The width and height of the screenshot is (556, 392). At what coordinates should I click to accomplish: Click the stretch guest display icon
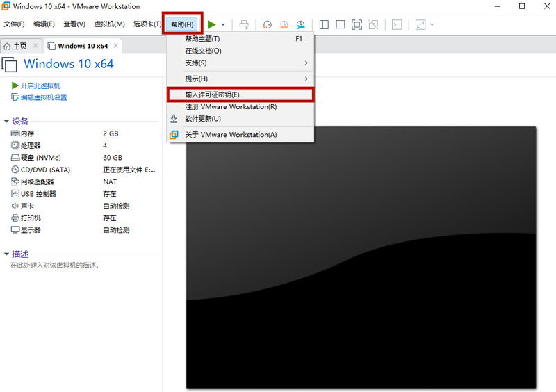(x=420, y=24)
